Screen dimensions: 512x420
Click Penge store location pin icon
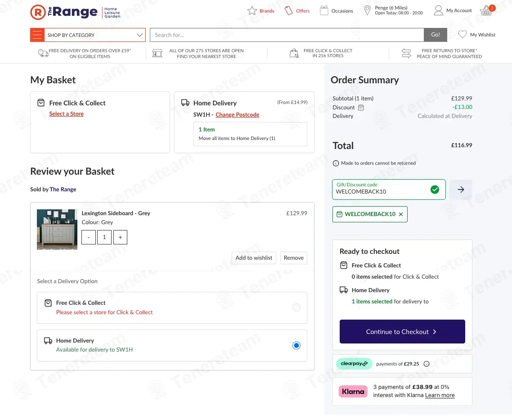point(368,10)
